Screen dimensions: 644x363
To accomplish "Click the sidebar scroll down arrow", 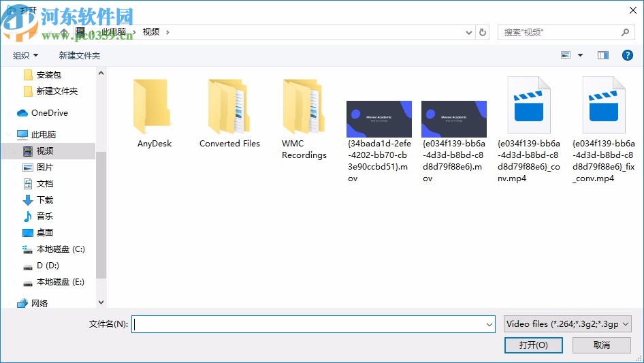I will [x=101, y=302].
